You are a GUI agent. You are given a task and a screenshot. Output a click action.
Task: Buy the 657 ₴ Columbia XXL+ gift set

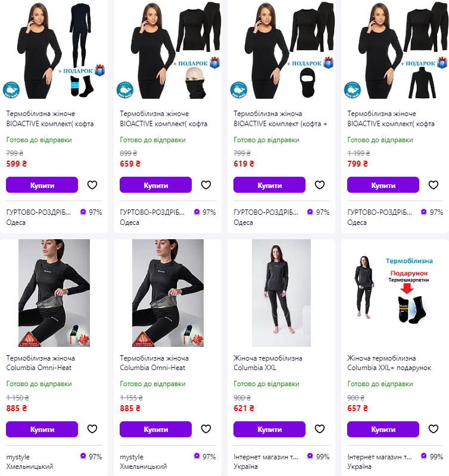pyautogui.click(x=383, y=429)
